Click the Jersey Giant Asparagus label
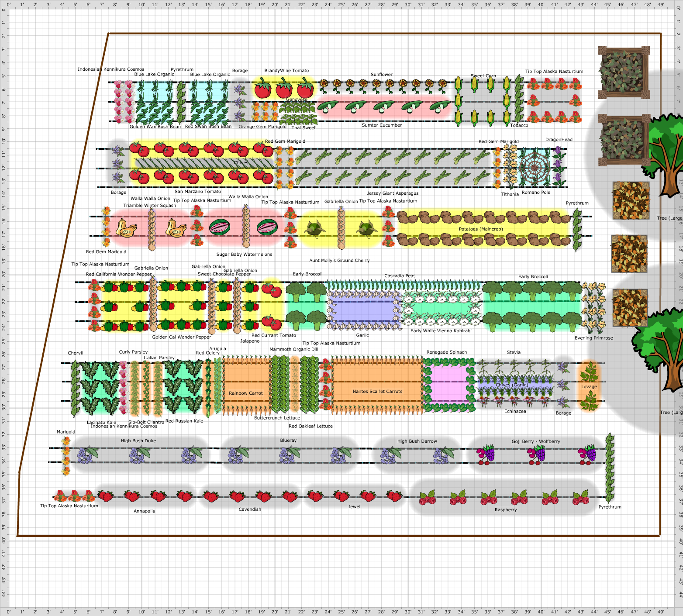683x616 pixels. click(x=393, y=193)
